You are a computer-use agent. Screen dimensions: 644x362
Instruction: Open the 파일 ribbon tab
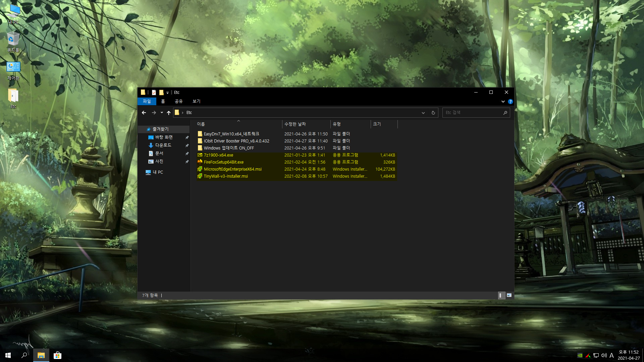click(147, 101)
